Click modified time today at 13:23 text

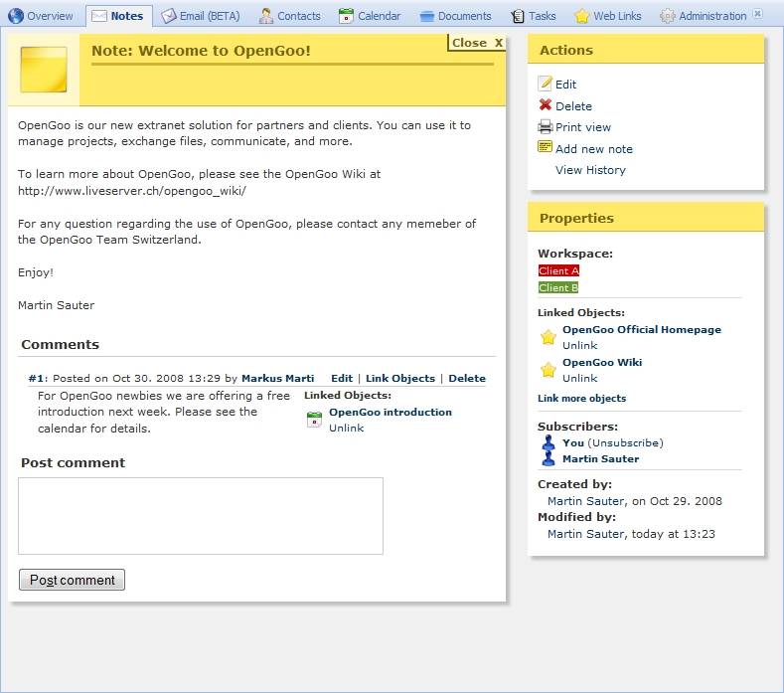pyautogui.click(x=673, y=534)
